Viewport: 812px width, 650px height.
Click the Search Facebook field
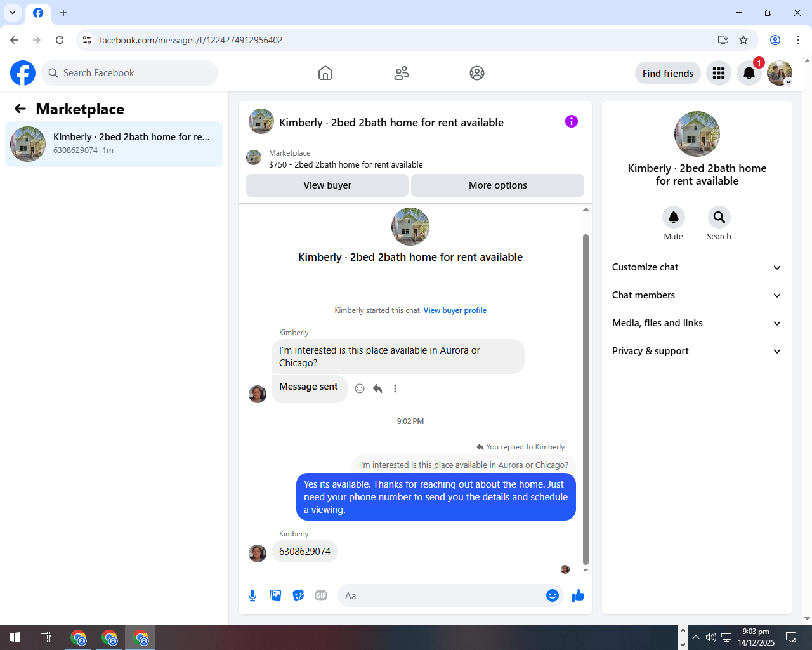point(129,73)
